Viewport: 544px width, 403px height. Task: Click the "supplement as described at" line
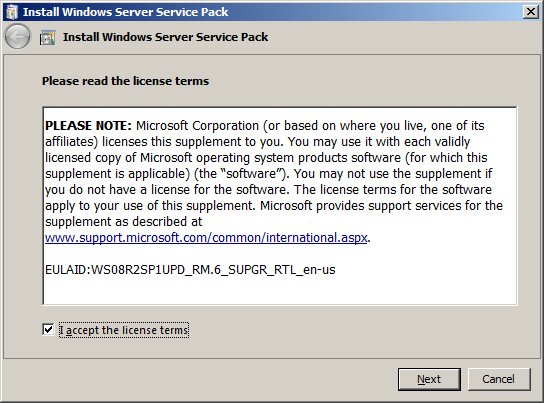coord(124,222)
